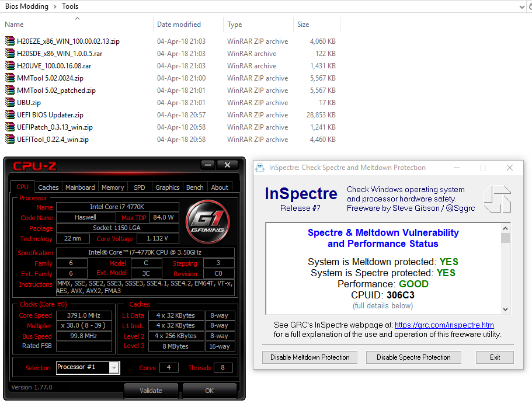Screen dimensions: 532x407
Task: Click the Core Voltage value field
Action: [158, 239]
